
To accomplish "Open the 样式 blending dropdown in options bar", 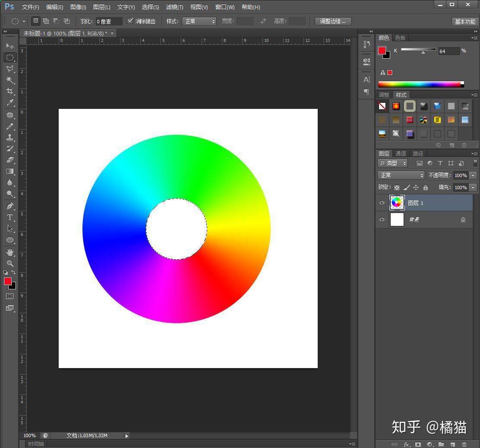I will pyautogui.click(x=199, y=21).
